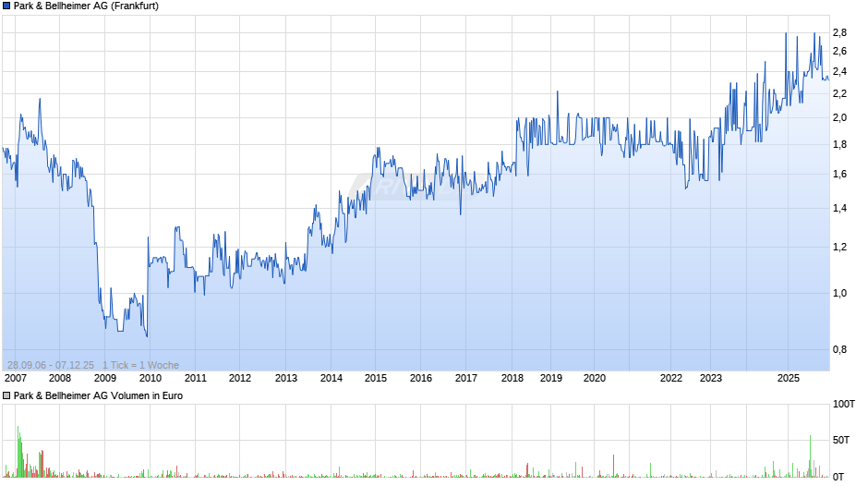Click the 0,8 price axis label
The width and height of the screenshot is (868, 486).
[839, 349]
